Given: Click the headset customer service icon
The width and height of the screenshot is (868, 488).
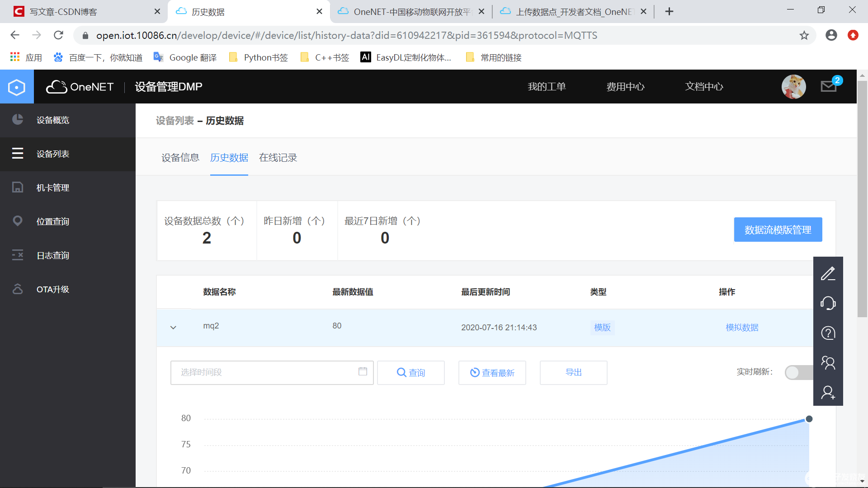Looking at the screenshot, I should [828, 303].
